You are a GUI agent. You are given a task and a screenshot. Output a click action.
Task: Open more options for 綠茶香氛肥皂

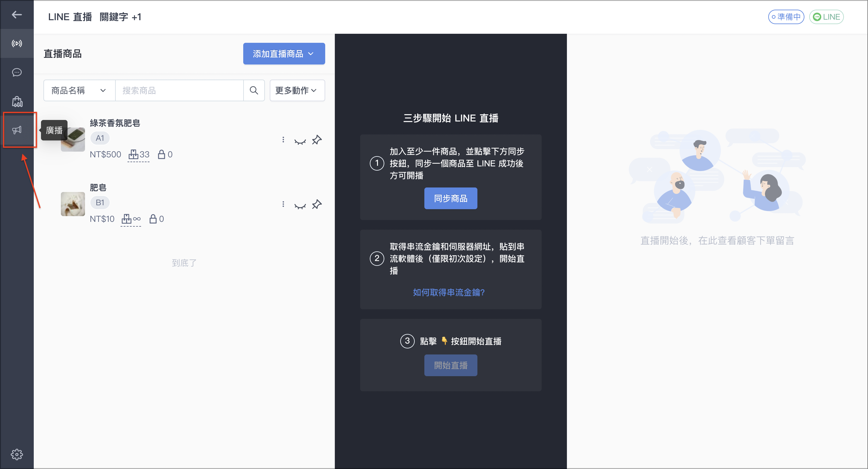[x=283, y=140]
